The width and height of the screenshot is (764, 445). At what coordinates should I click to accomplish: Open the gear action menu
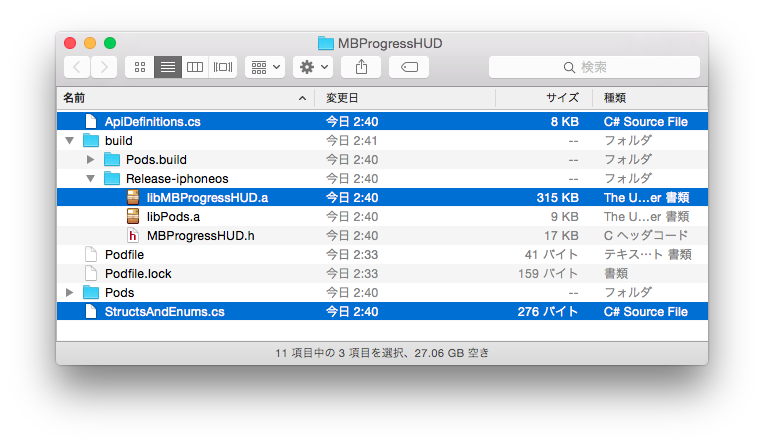point(313,67)
